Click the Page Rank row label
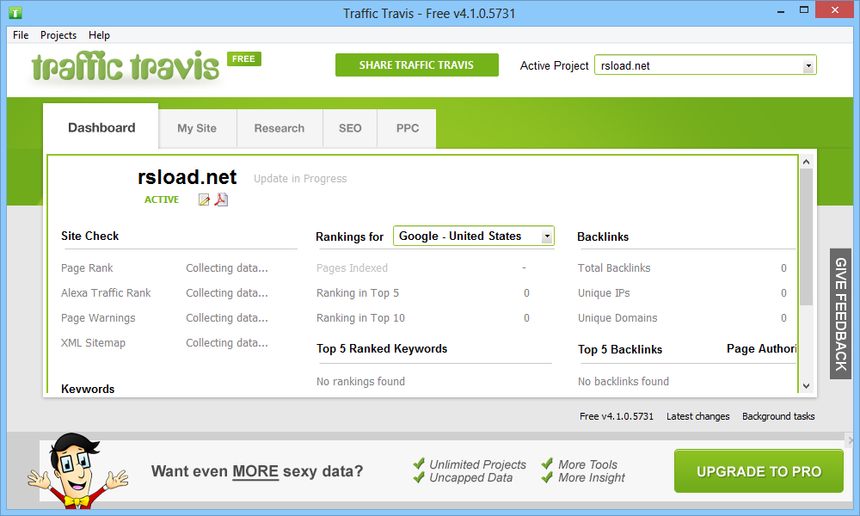 coord(87,268)
